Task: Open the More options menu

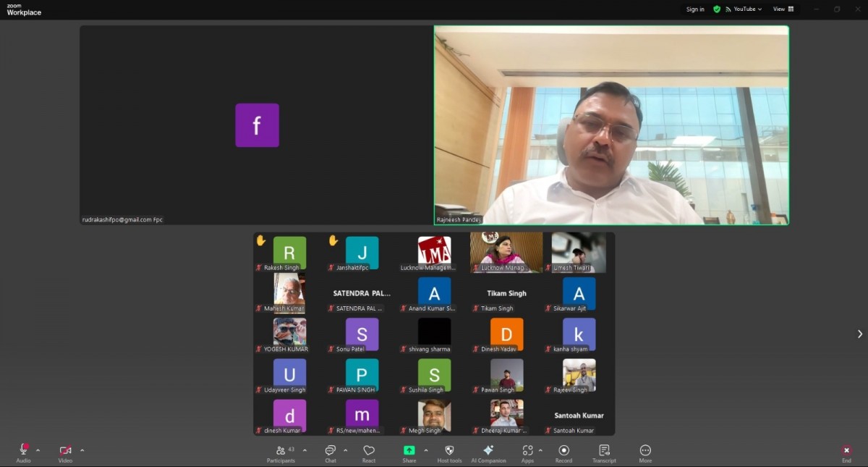Action: tap(645, 454)
